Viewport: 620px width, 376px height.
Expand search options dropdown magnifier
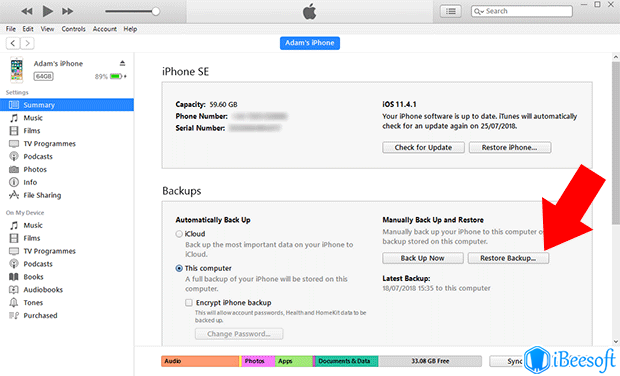point(479,11)
